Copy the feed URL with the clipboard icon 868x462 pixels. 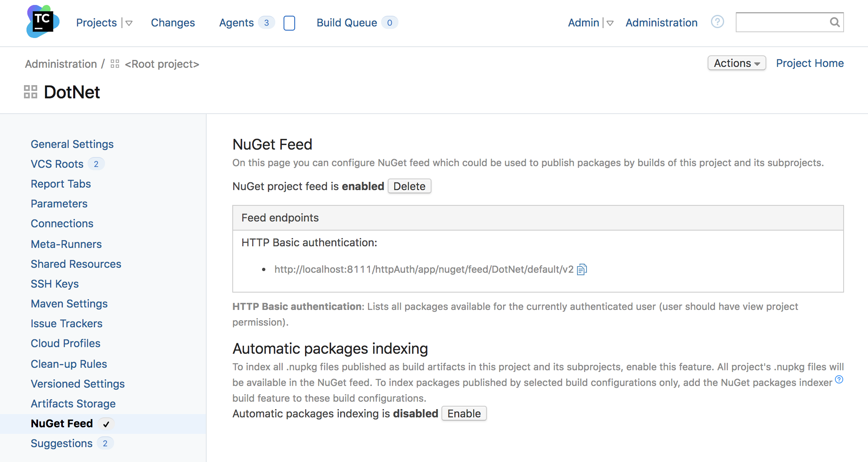[x=582, y=269]
